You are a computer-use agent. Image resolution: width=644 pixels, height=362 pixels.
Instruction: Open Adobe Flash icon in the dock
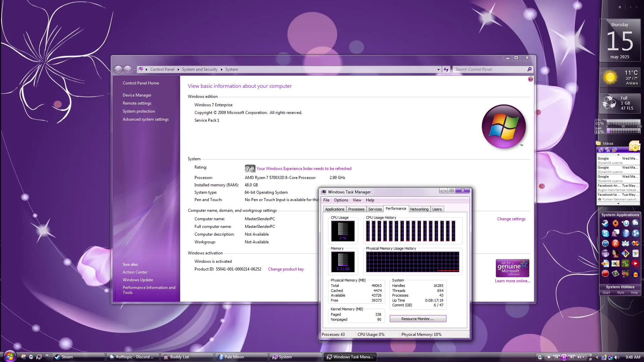(615, 243)
